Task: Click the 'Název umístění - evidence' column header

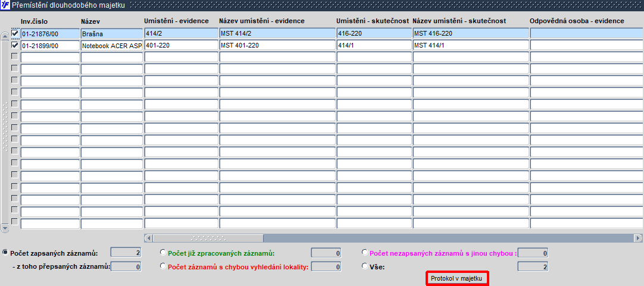Action: 262,21
